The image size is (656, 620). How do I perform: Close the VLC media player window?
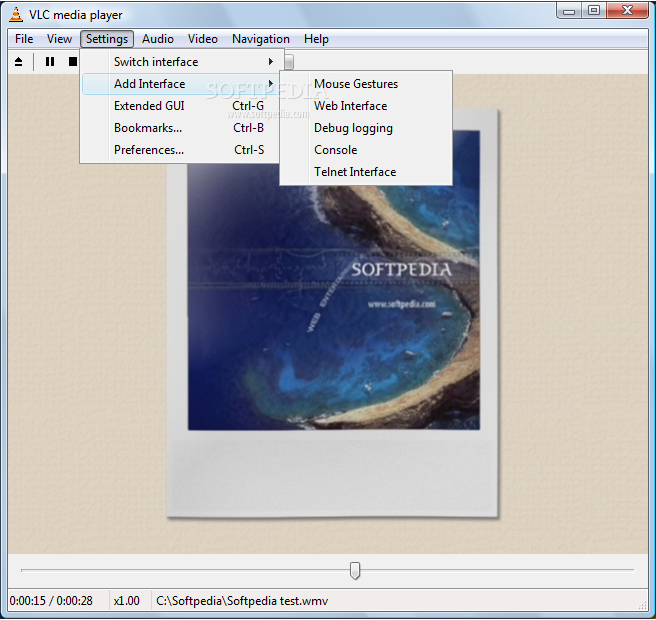627,11
